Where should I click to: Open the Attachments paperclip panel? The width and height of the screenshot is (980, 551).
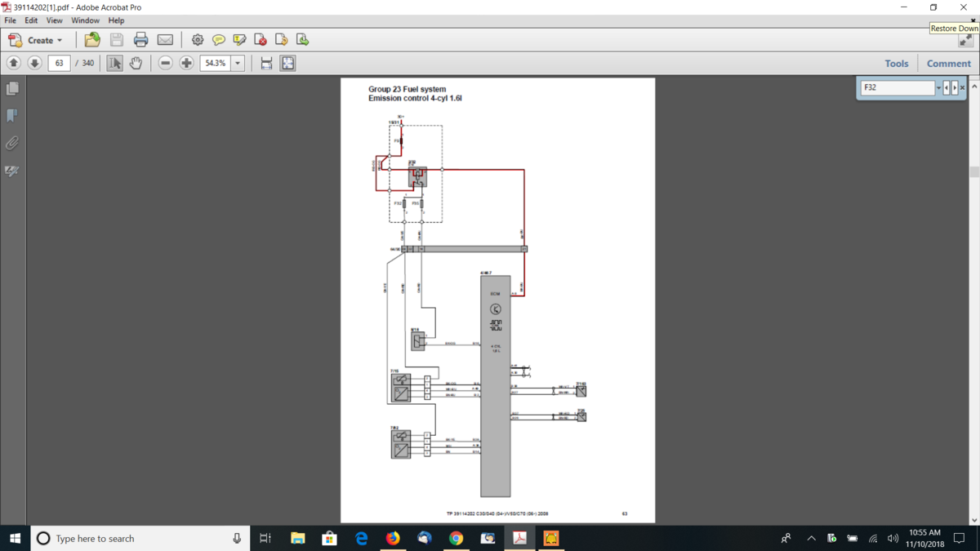[12, 144]
